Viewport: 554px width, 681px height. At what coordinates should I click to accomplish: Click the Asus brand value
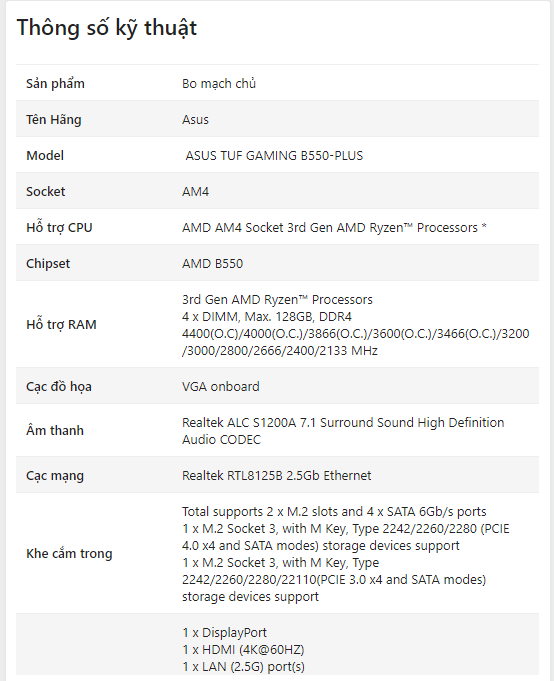[x=195, y=119]
